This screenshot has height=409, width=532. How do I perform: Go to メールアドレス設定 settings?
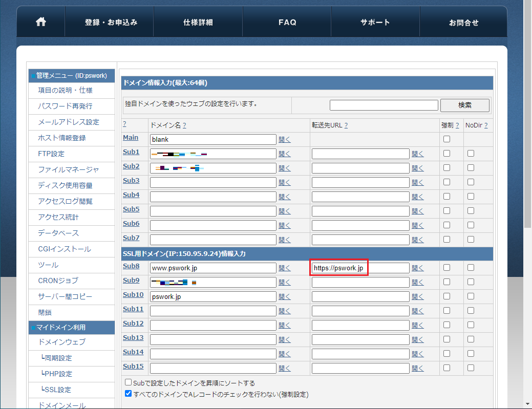(x=68, y=122)
